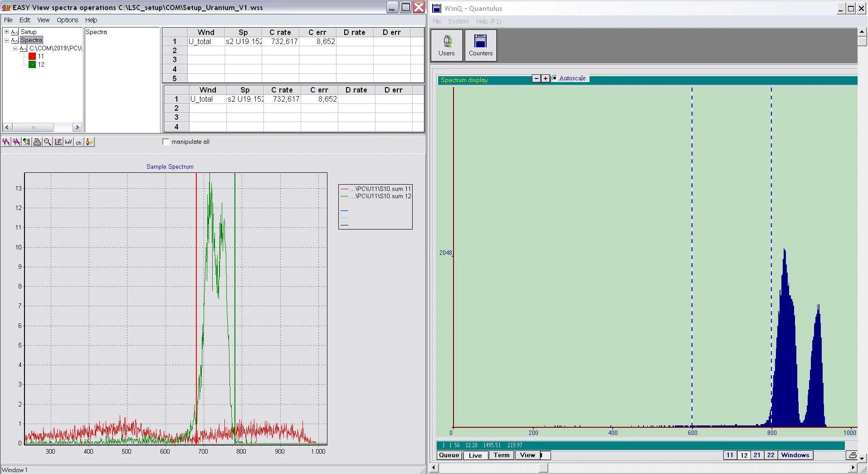This screenshot has width=868, height=474.
Task: Open System menu in WinQ
Action: pos(458,21)
